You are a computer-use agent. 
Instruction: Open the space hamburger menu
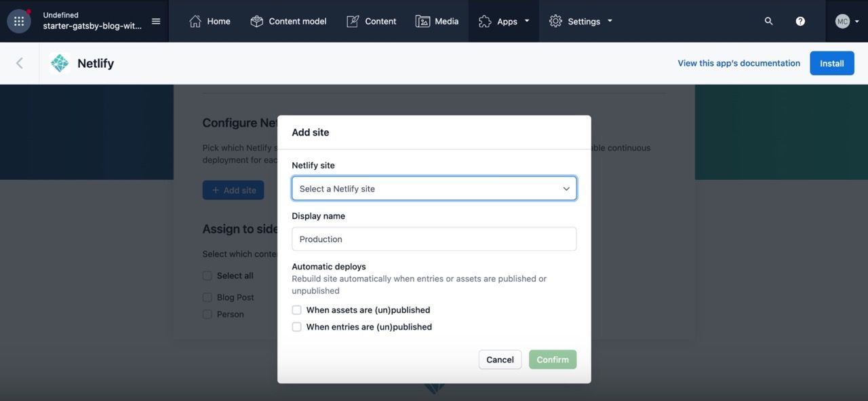tap(156, 21)
